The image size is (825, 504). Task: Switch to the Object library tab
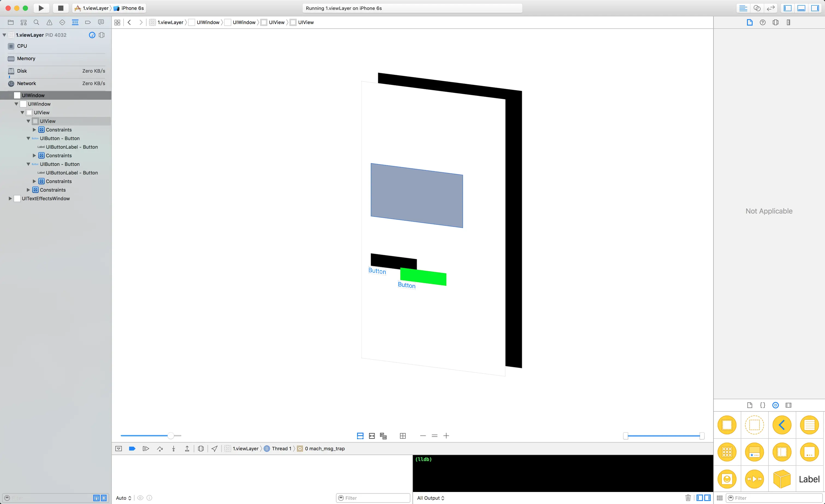click(x=775, y=405)
